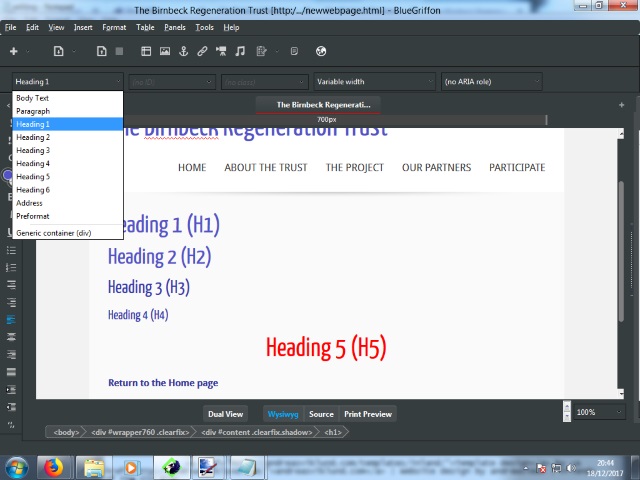Insert a link via the chain icon
The image size is (640, 480).
pos(202,51)
